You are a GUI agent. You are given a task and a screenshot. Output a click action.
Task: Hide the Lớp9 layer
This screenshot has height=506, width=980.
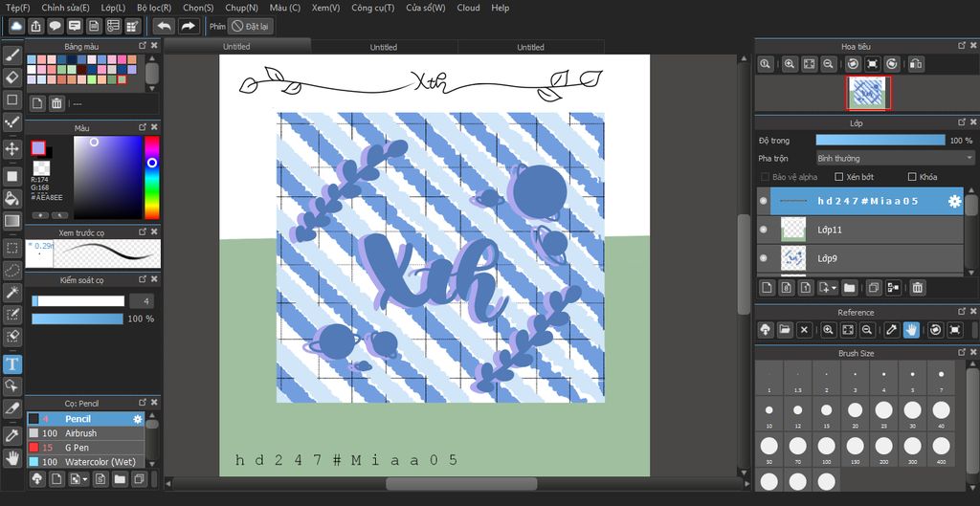pyautogui.click(x=763, y=258)
